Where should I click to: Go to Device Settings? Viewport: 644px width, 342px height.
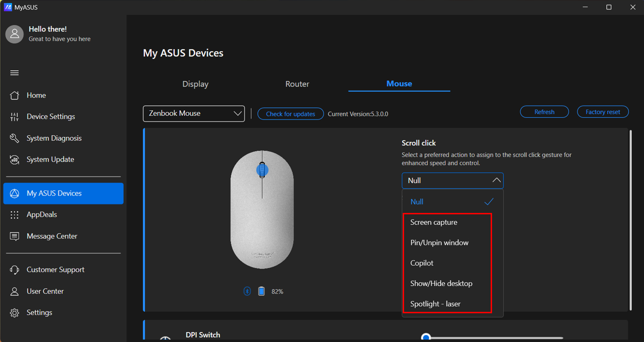tap(64, 117)
